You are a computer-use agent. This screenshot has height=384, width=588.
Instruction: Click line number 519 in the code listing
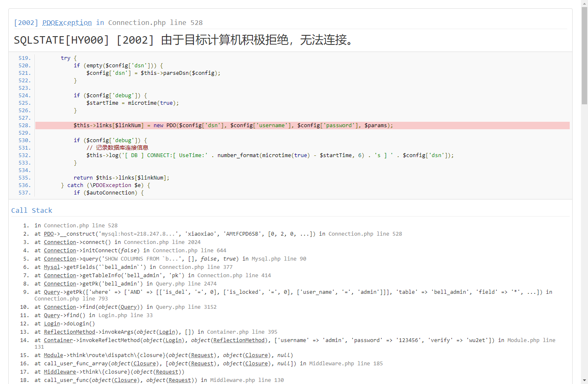(x=24, y=58)
